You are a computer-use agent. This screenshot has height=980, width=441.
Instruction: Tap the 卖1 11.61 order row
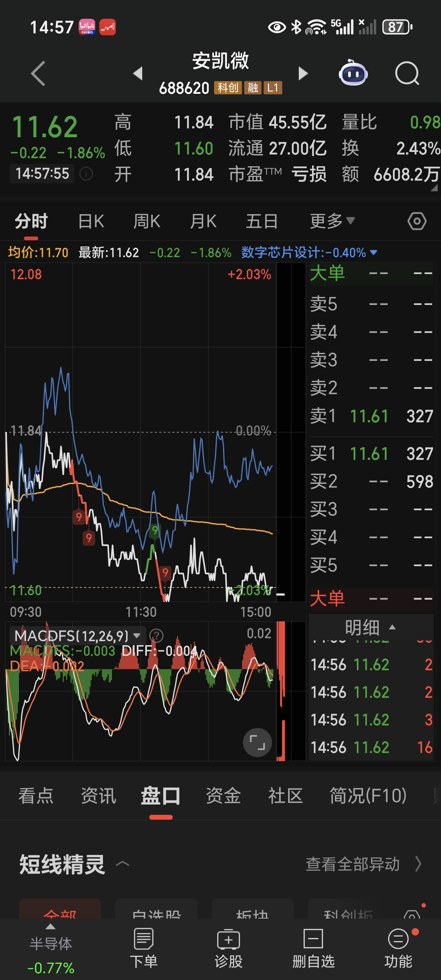371,416
